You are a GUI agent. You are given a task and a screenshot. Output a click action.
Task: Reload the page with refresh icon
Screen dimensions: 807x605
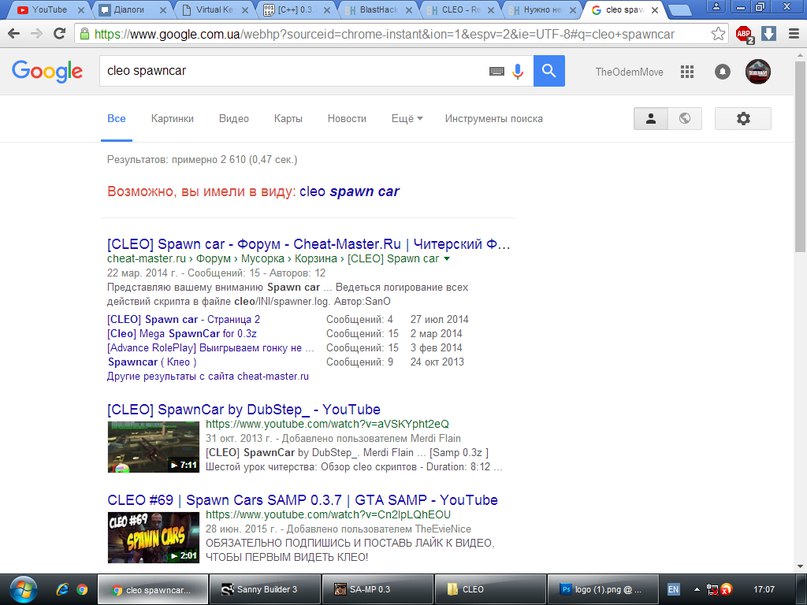click(x=59, y=33)
